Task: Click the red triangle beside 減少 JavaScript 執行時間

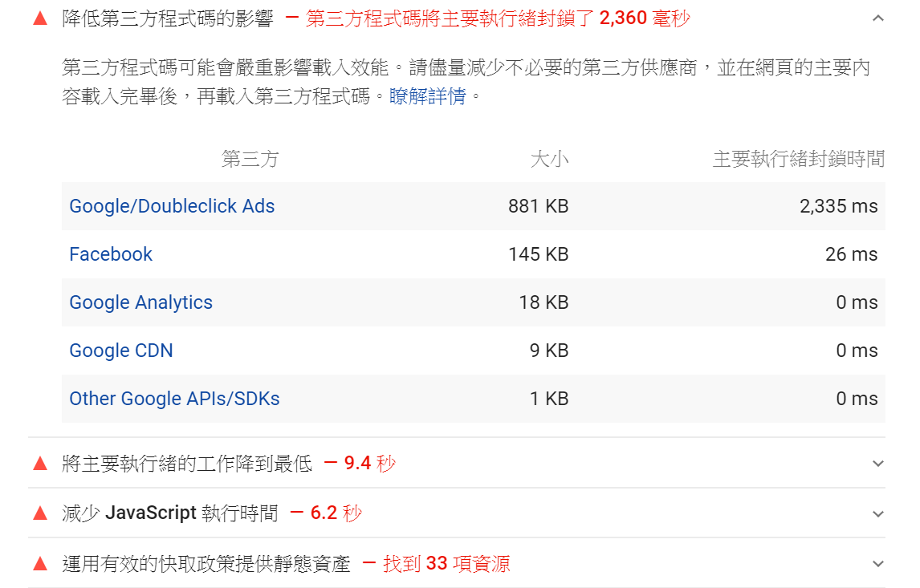Action: coord(40,513)
